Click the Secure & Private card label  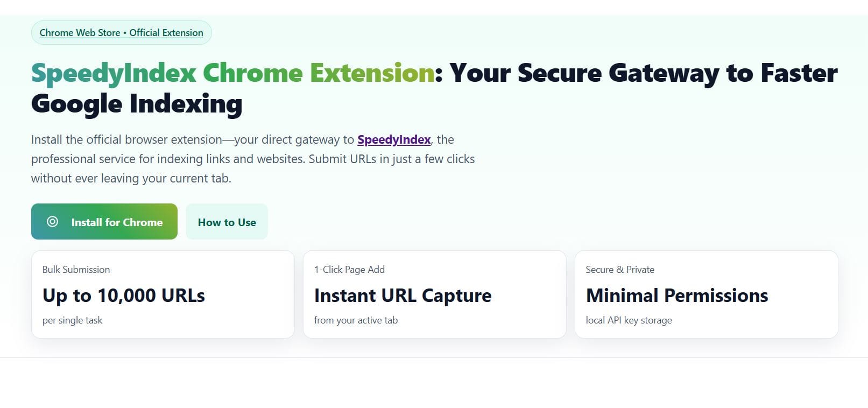click(x=620, y=270)
